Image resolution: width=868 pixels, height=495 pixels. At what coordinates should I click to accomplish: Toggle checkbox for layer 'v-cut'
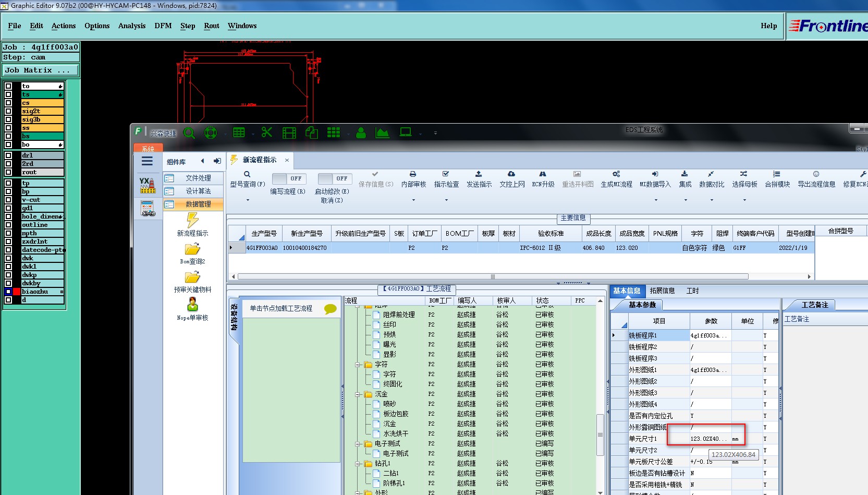click(x=8, y=200)
